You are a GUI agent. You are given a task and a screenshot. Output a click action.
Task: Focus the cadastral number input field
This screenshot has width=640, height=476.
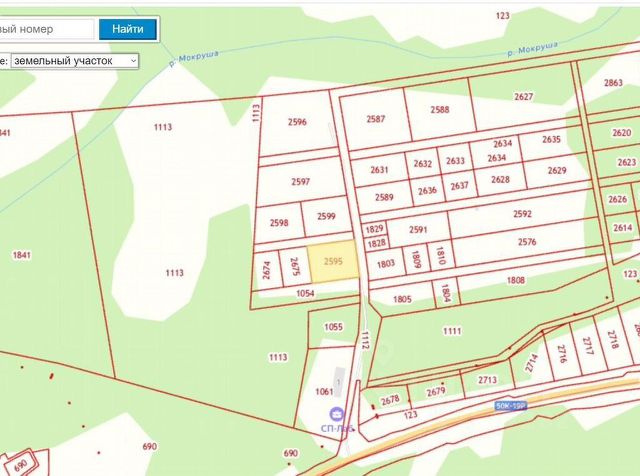[x=47, y=29]
